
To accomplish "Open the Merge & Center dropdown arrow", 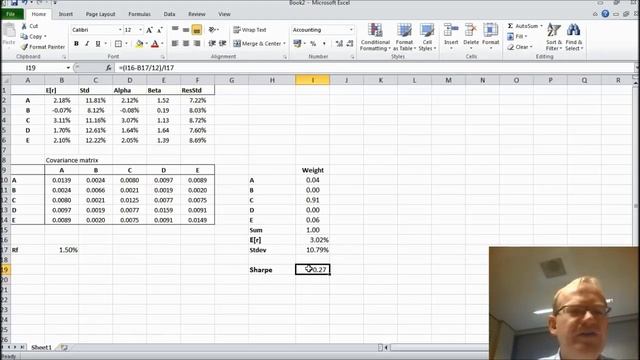I will [284, 43].
